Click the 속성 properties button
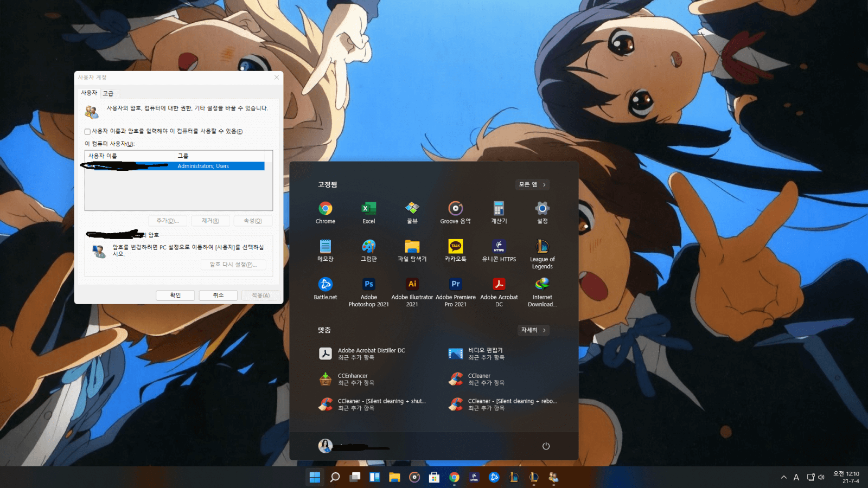868x488 pixels. point(253,221)
